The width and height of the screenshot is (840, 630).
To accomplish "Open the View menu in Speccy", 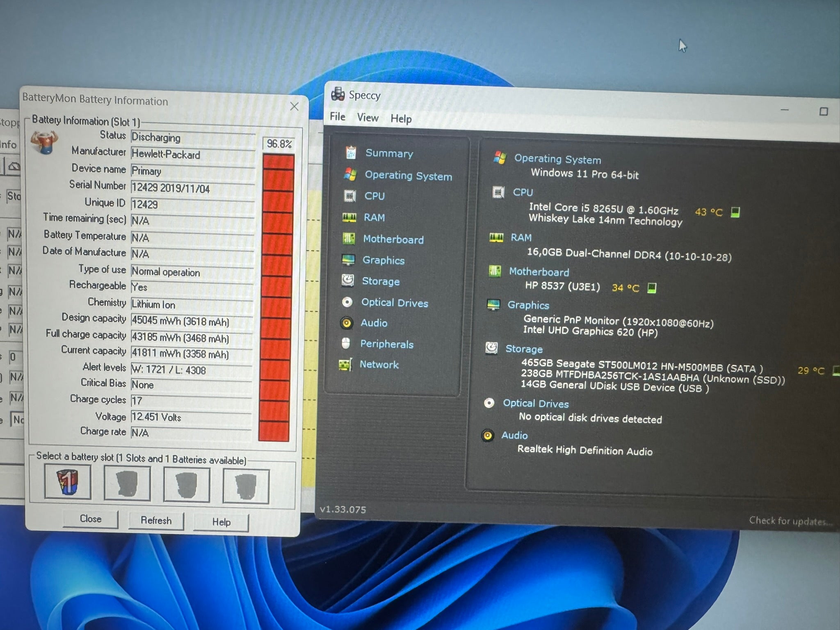I will coord(367,118).
